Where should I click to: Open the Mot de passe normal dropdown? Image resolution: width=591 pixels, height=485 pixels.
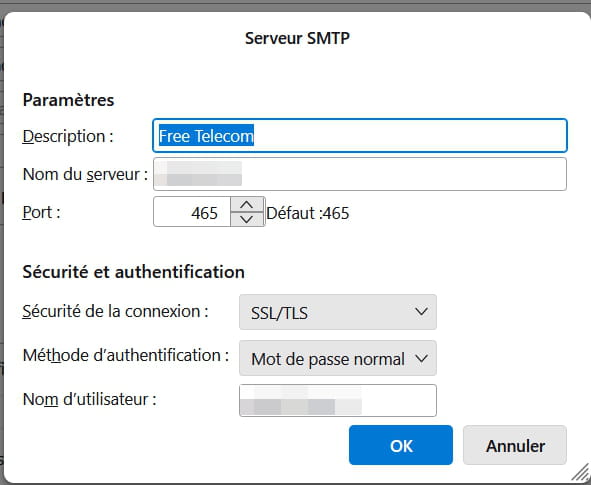click(338, 358)
